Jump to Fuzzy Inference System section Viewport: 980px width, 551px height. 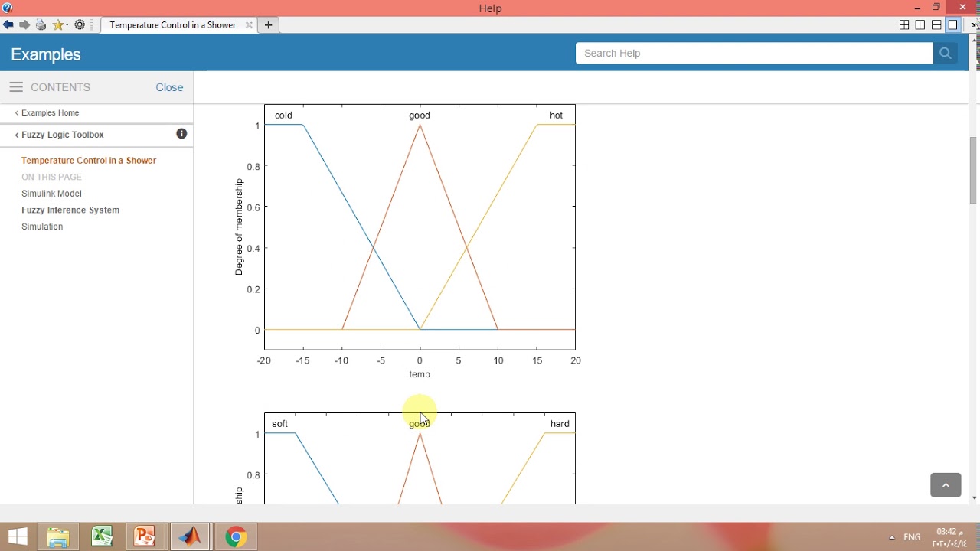click(70, 210)
